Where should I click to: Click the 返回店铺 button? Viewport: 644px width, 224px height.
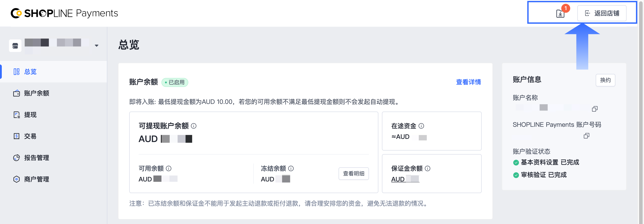click(602, 13)
